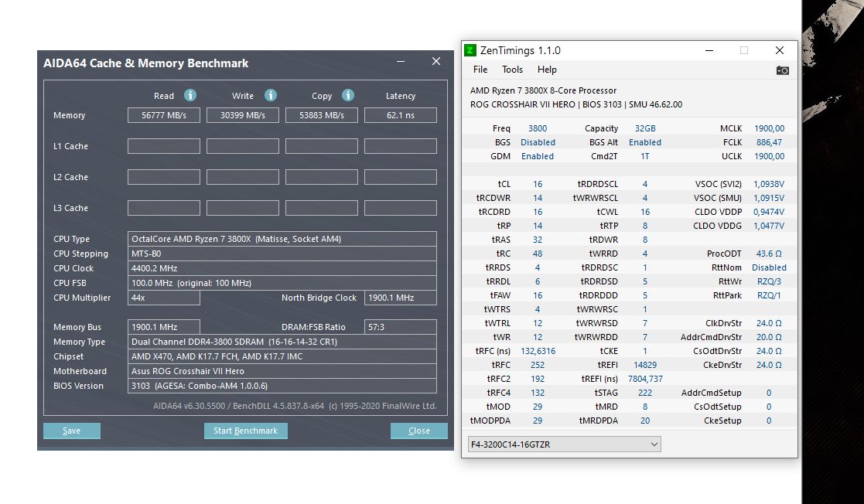
Task: Click the empty L1 Cache Read field
Action: (x=164, y=146)
